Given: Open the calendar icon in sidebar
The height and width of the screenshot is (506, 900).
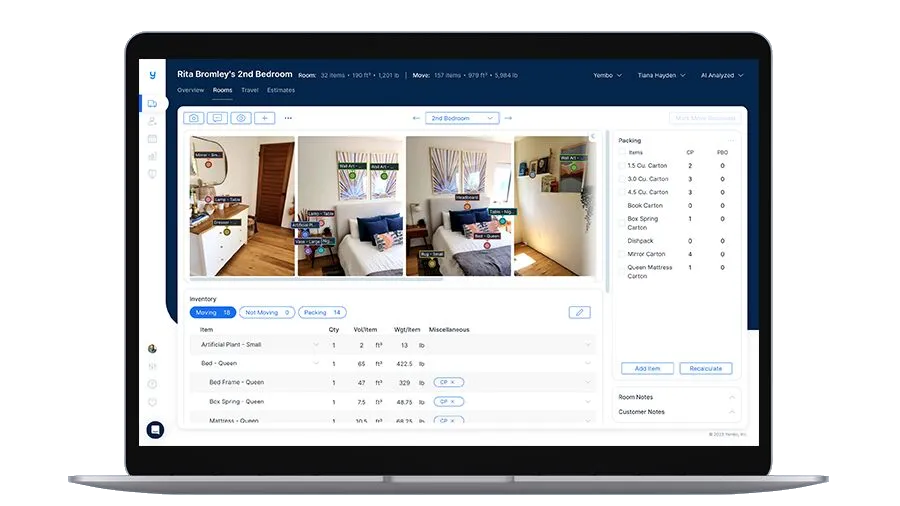Looking at the screenshot, I should point(152,138).
